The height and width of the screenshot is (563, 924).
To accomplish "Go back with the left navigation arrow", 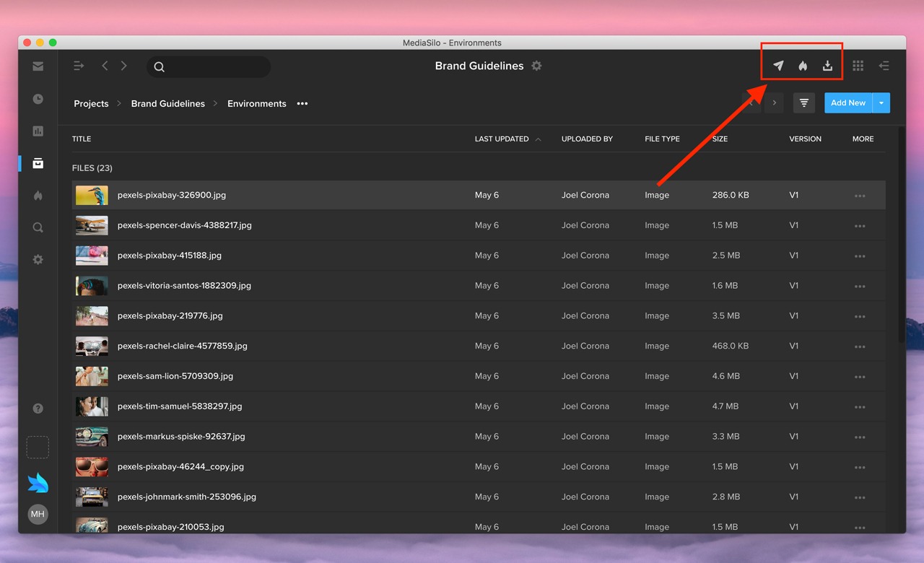I will pos(105,66).
